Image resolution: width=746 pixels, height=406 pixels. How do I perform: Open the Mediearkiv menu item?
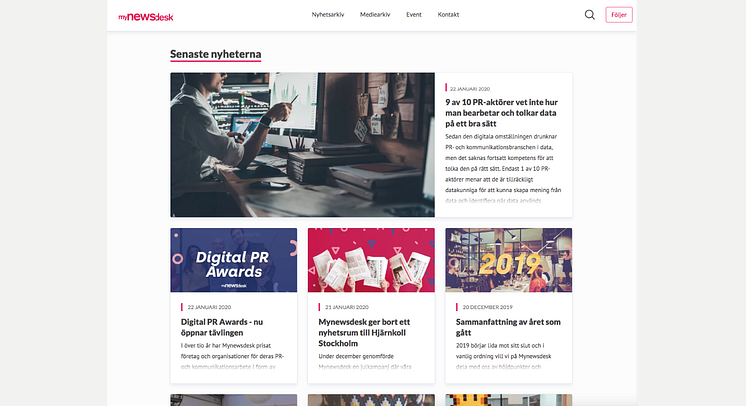coord(375,15)
